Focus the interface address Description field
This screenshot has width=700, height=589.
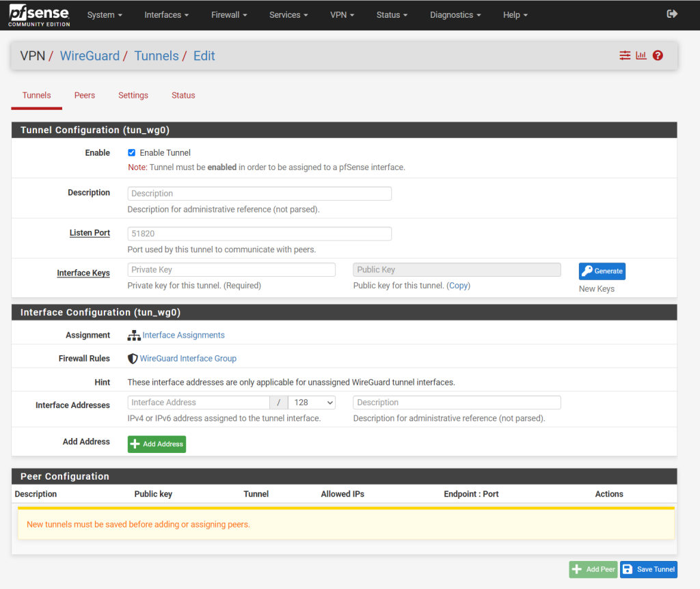(x=457, y=402)
